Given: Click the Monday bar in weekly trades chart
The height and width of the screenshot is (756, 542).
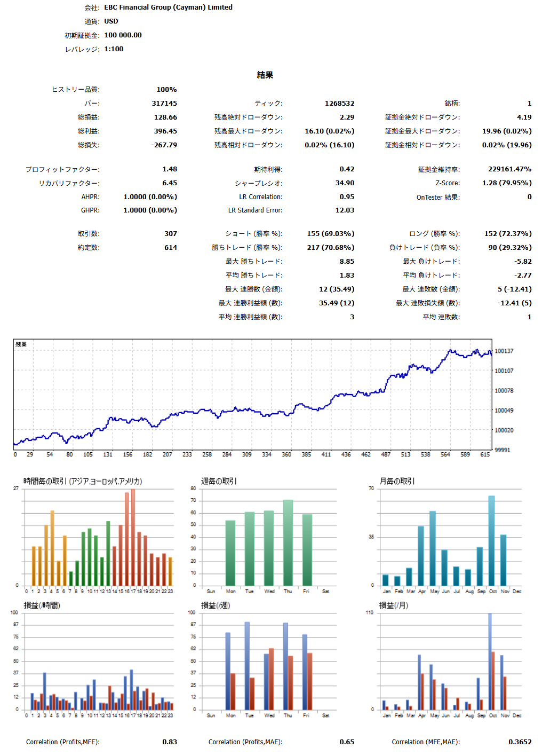Looking at the screenshot, I should [230, 553].
